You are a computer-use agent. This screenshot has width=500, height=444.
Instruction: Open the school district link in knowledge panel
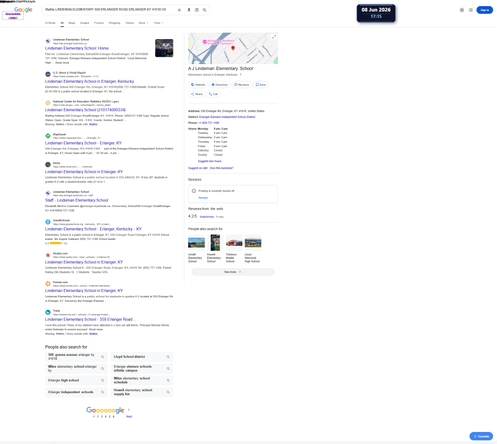click(227, 117)
